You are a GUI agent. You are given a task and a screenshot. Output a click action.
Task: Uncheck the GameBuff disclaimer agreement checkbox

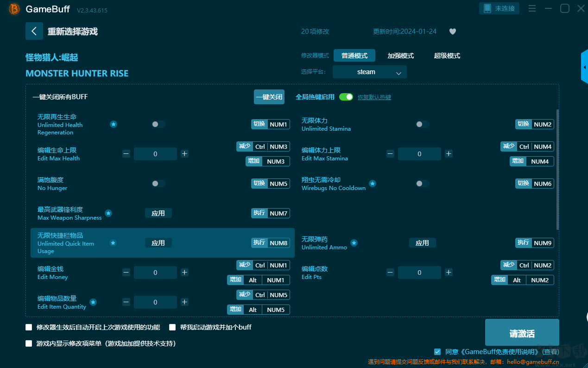pos(437,352)
